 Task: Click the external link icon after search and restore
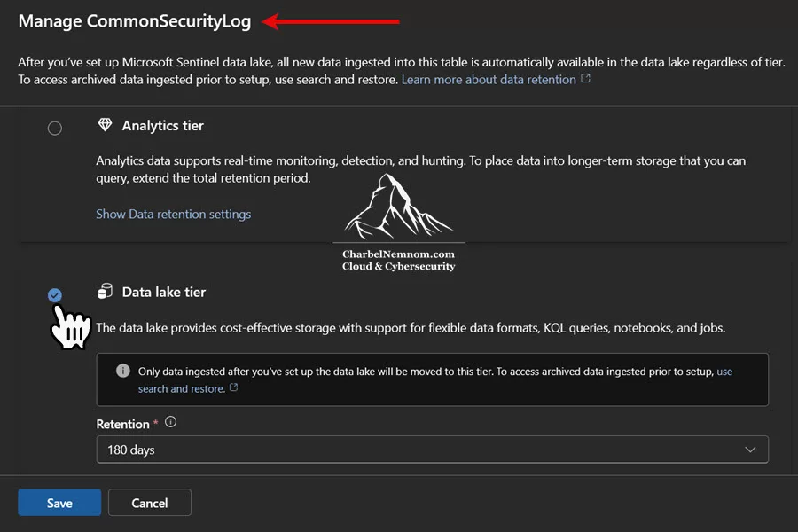click(233, 387)
